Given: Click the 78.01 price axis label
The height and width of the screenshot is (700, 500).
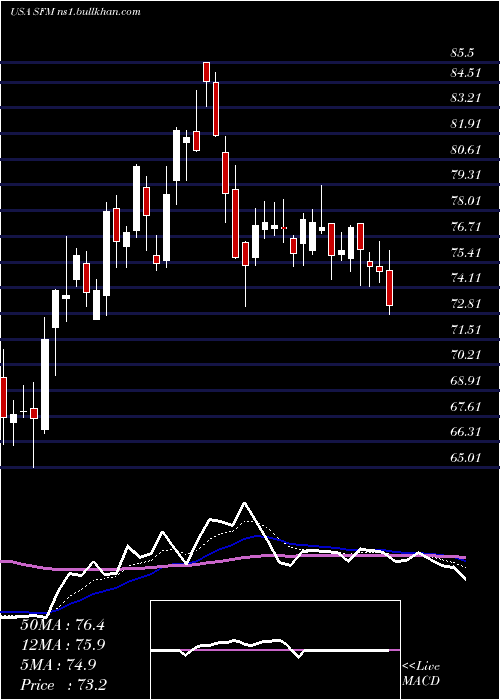Looking at the screenshot, I should tap(467, 200).
